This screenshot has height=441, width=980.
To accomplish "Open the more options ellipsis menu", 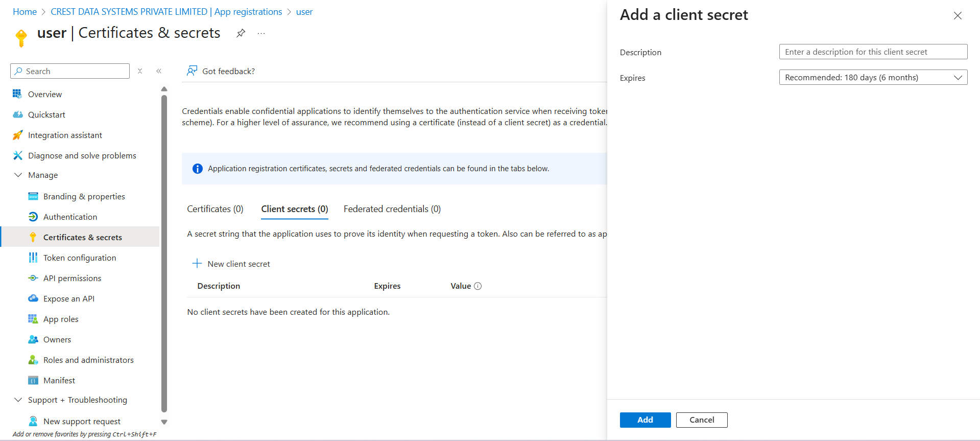I will coord(261,33).
